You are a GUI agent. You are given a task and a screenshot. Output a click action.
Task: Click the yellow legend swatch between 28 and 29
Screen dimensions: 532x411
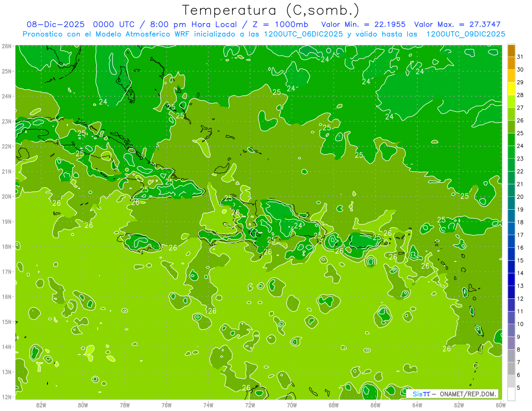point(511,89)
